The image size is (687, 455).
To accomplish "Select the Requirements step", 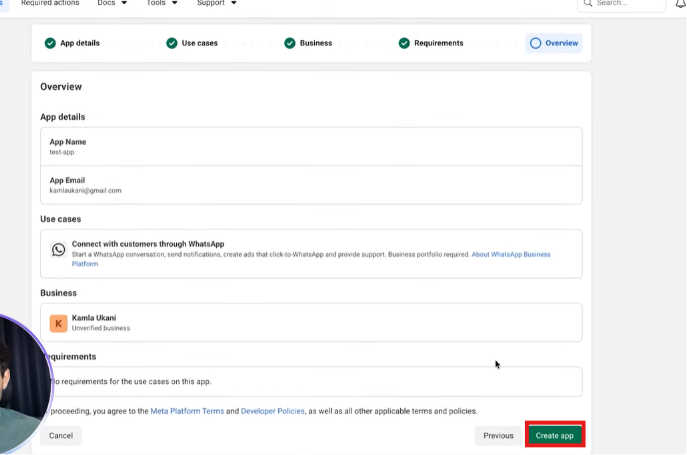I will [x=431, y=43].
